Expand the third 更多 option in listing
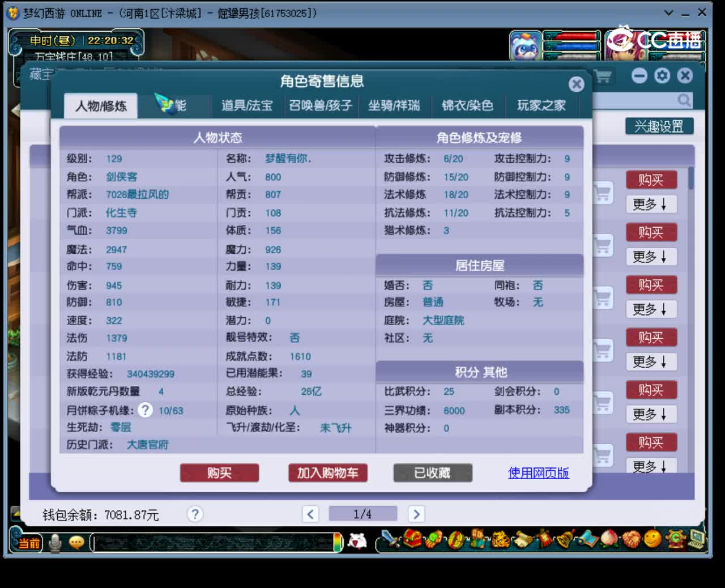The image size is (725, 588). coord(651,309)
